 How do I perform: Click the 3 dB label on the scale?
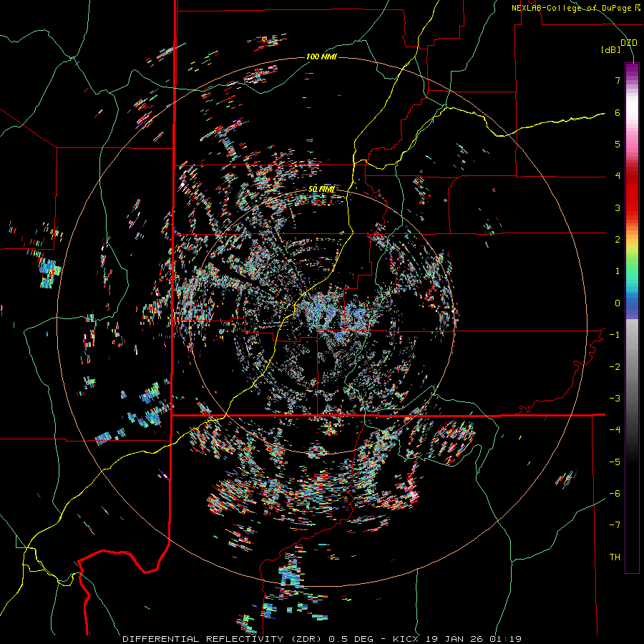click(x=618, y=208)
